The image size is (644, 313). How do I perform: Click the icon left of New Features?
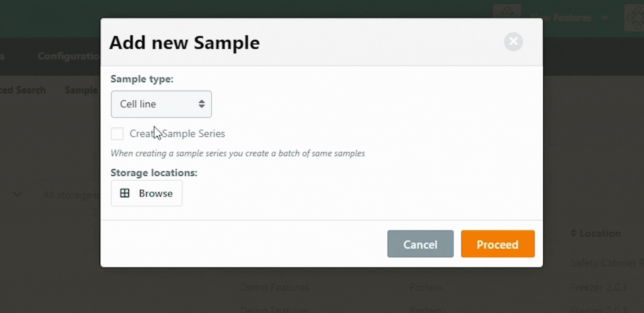pos(507,13)
